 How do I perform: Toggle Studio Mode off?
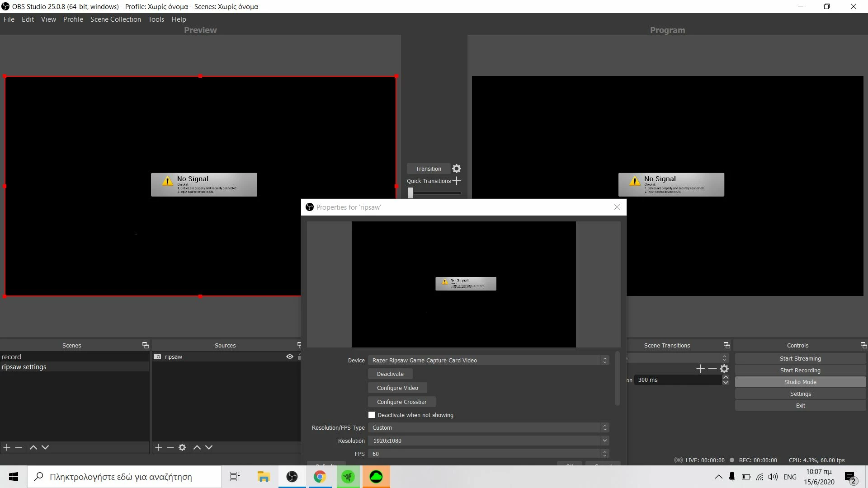click(800, 382)
